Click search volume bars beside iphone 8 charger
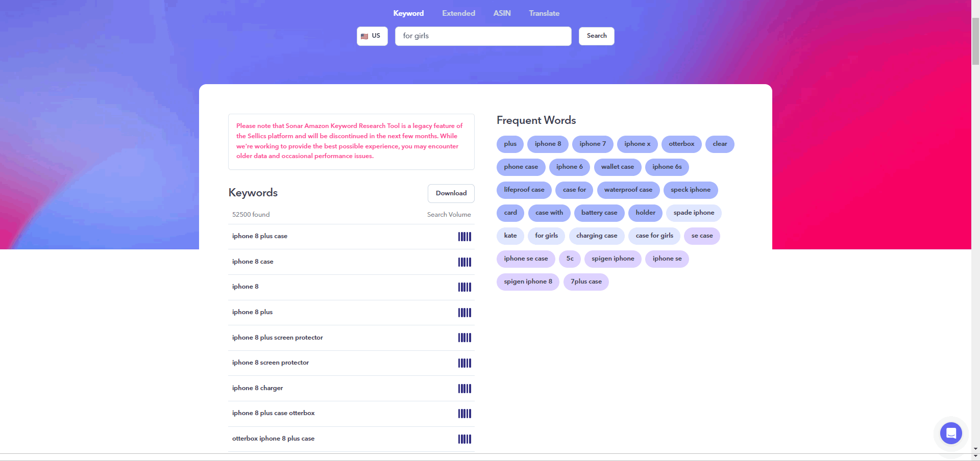The height and width of the screenshot is (461, 980). tap(464, 389)
